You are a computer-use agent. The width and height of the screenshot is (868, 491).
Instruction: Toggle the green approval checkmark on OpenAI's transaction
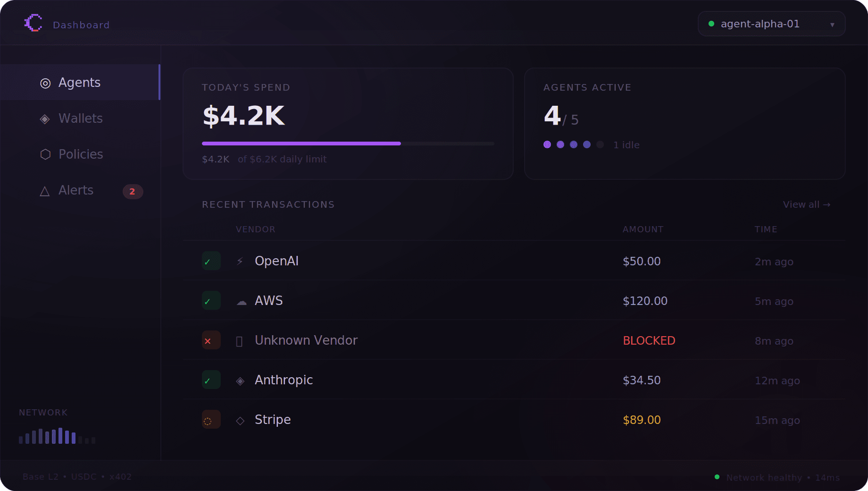tap(211, 261)
